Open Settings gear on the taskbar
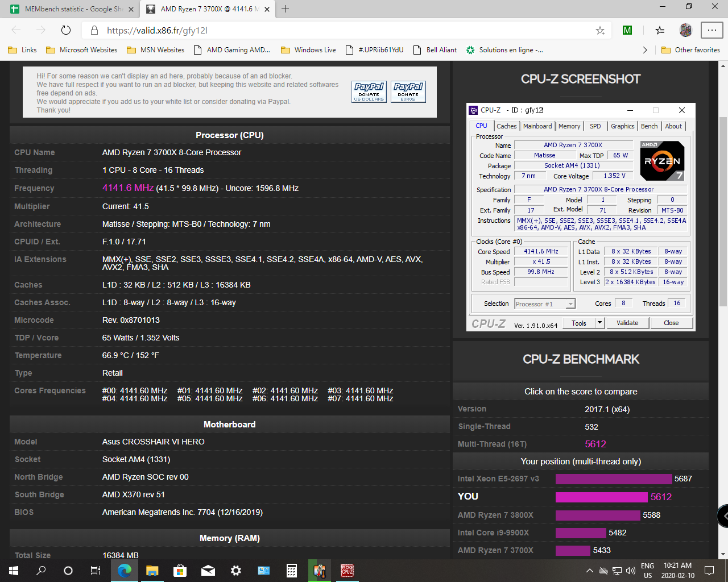728x582 pixels. coord(235,571)
